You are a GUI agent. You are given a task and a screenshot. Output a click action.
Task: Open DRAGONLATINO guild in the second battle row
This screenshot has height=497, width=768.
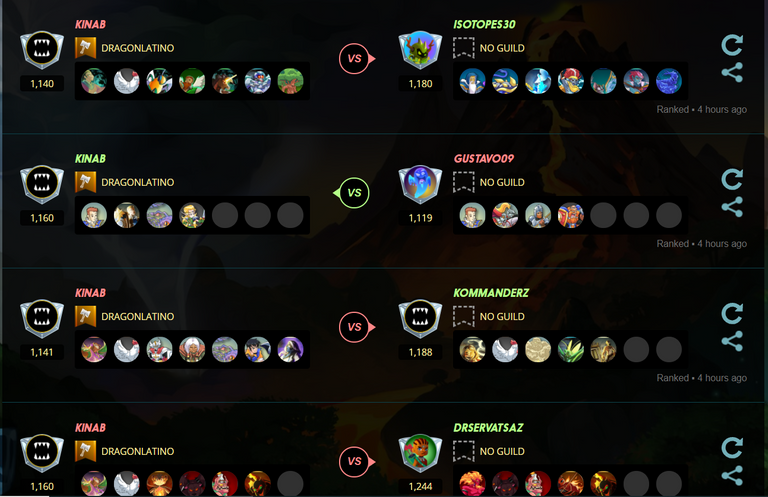138,182
